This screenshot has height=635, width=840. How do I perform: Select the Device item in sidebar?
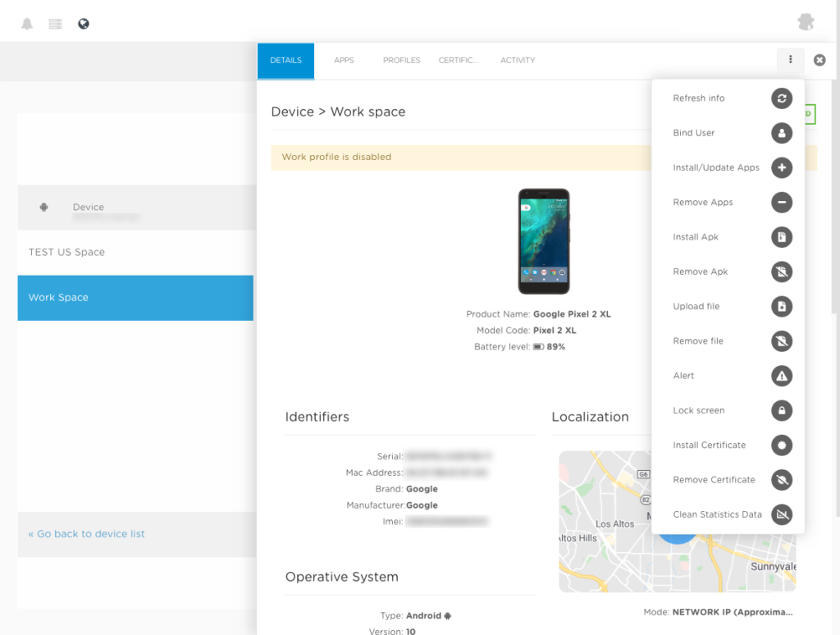pos(135,208)
